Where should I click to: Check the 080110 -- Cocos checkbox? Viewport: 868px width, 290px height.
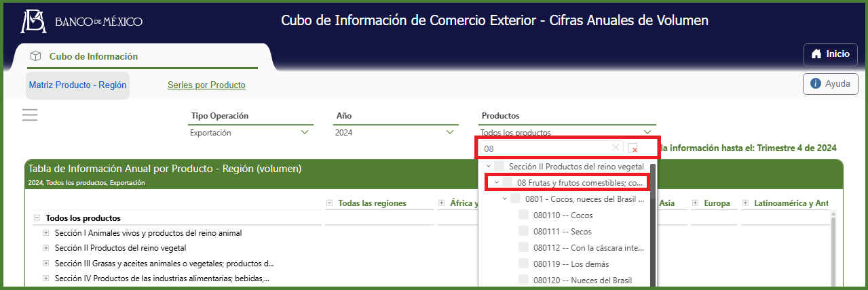[523, 215]
